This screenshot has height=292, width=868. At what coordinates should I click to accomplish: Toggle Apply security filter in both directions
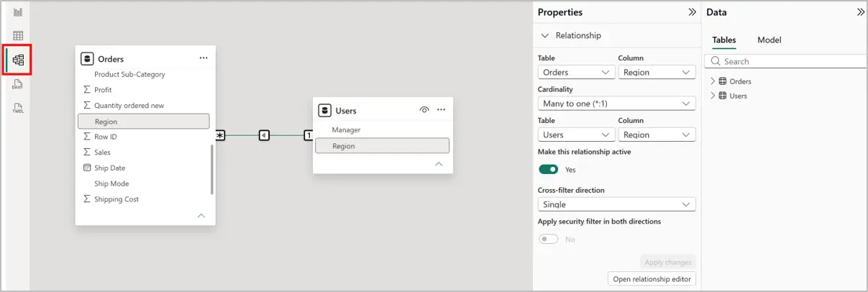(x=549, y=239)
